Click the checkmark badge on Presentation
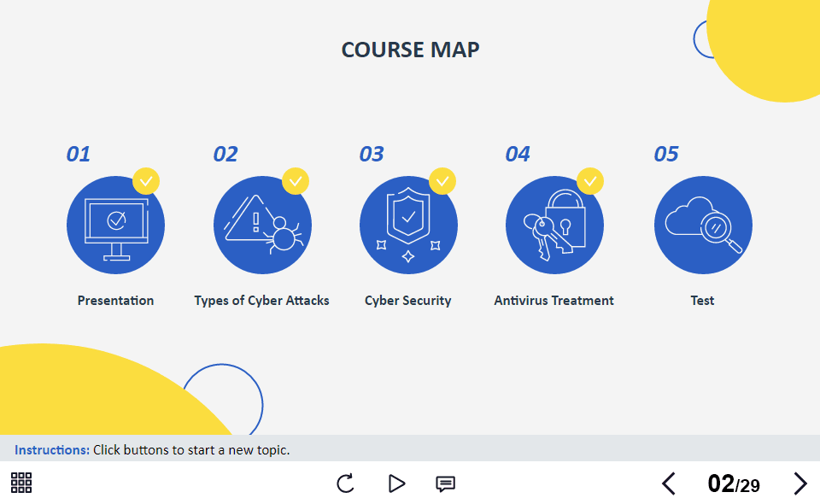820x504 pixels. (x=146, y=181)
